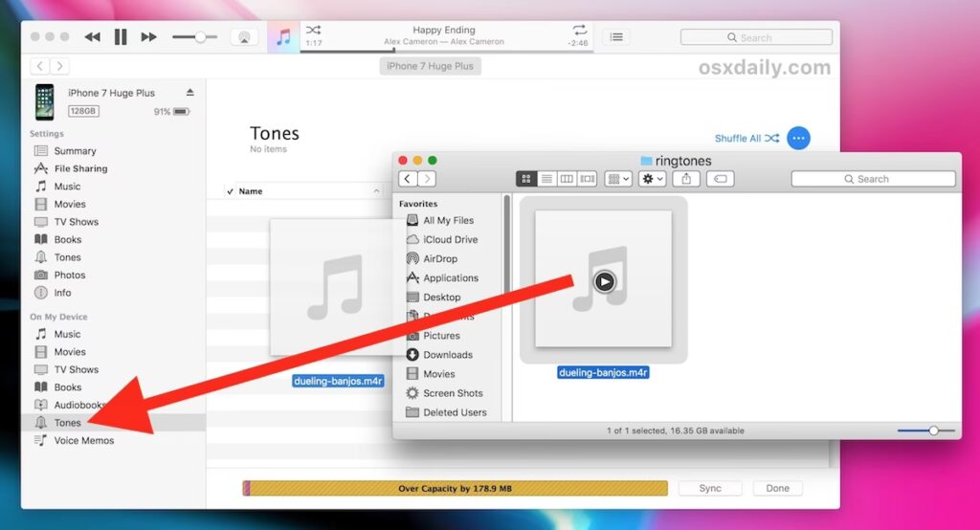Image resolution: width=980 pixels, height=530 pixels.
Task: Adjust the iTunes volume slider
Action: tap(200, 37)
